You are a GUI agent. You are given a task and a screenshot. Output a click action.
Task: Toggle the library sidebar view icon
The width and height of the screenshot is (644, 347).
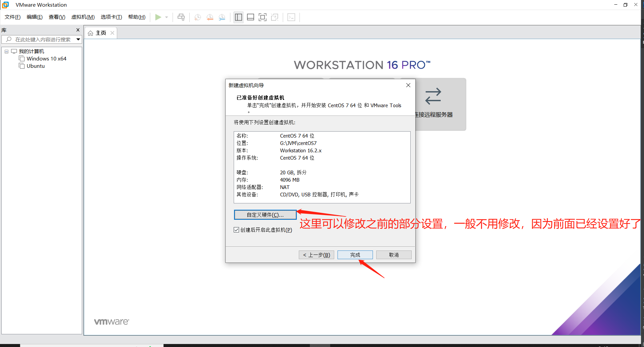[x=238, y=17]
